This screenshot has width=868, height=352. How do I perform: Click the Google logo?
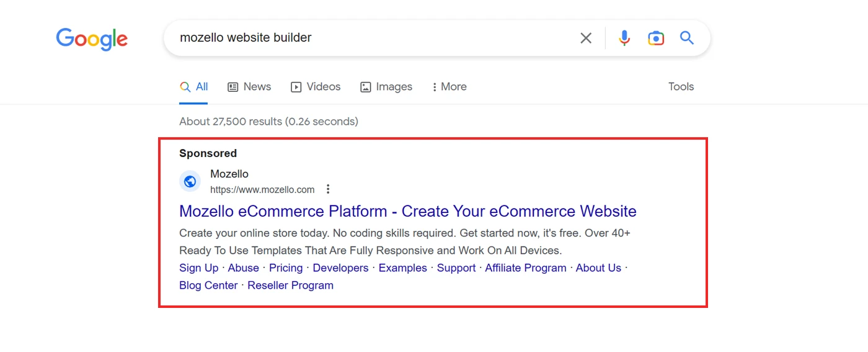(92, 39)
